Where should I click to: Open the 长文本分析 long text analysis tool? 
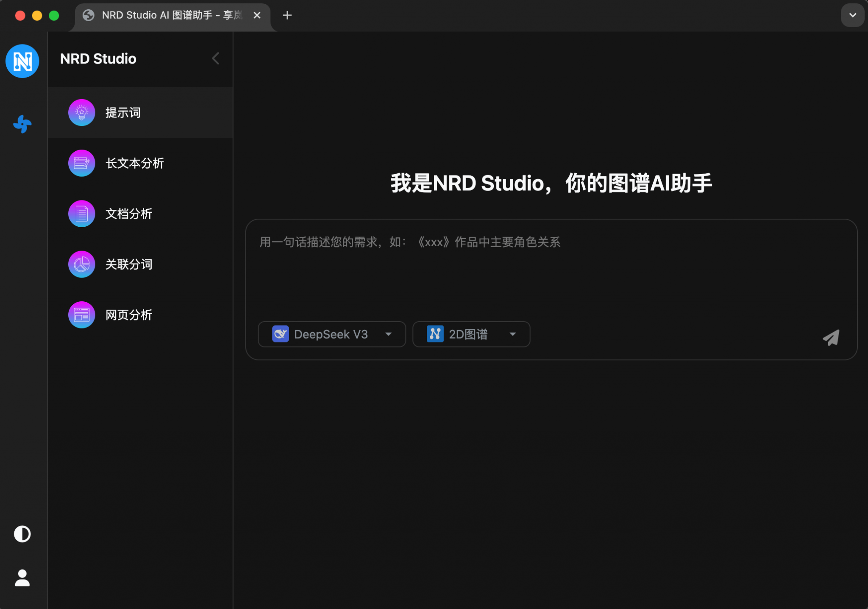[135, 163]
